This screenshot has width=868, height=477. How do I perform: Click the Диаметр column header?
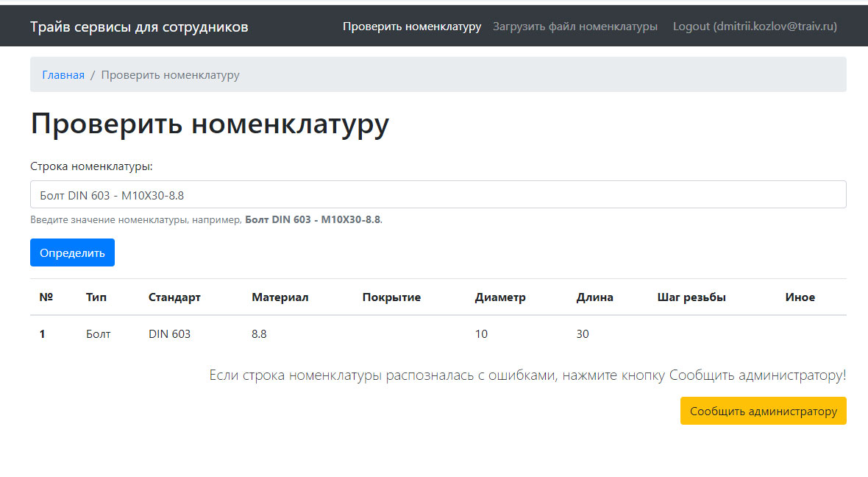coord(500,297)
